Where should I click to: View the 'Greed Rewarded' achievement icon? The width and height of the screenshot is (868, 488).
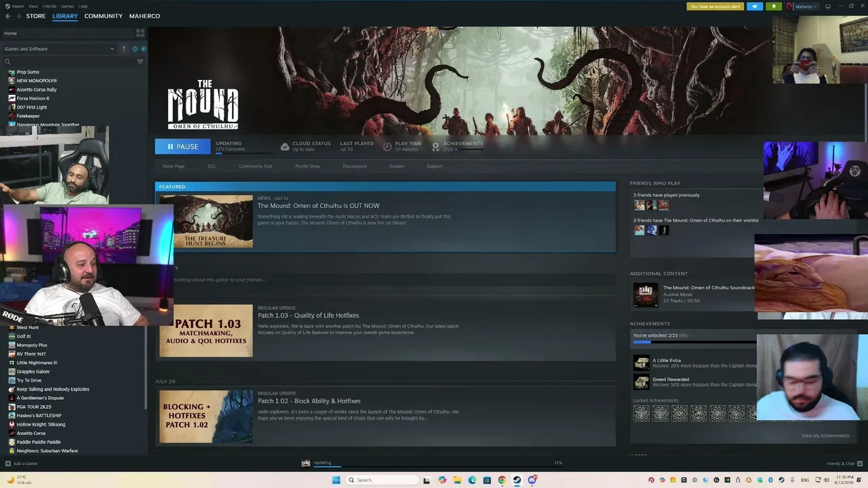[x=641, y=382]
